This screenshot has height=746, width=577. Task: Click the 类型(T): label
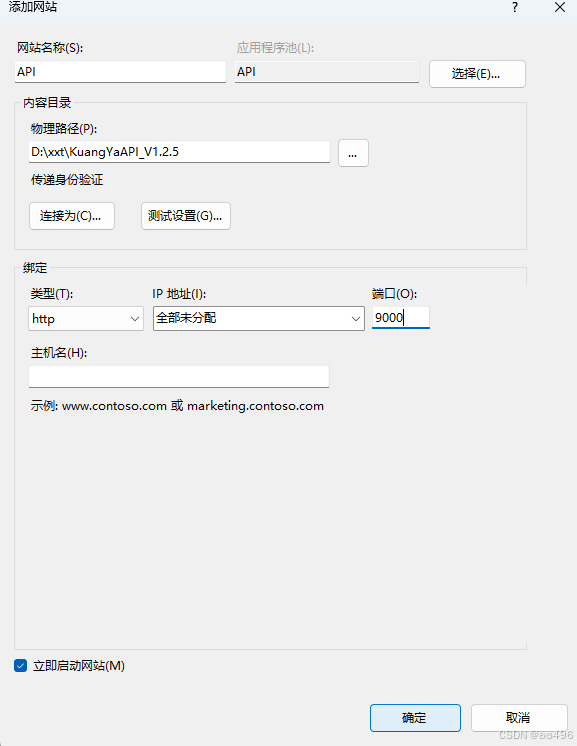(52, 294)
